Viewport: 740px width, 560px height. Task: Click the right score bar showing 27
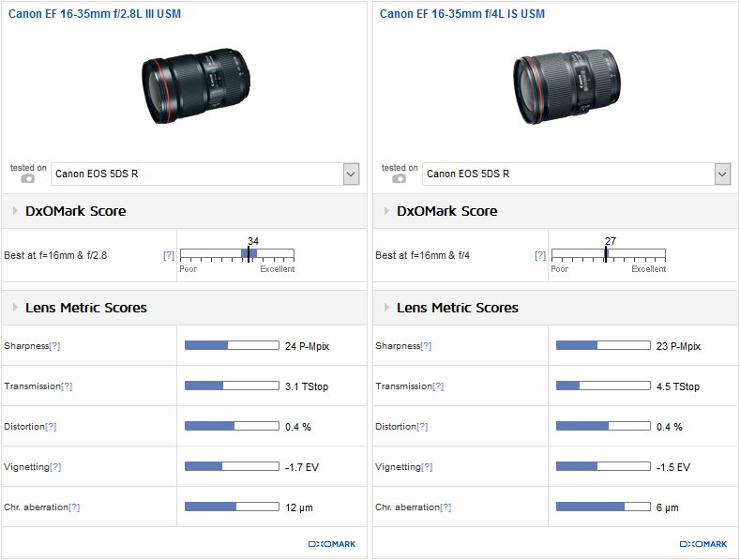tap(608, 253)
